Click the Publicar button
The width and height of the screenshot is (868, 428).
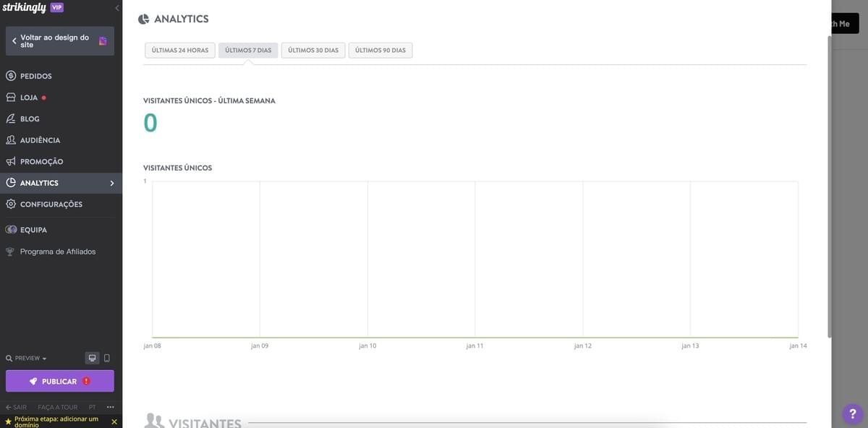(60, 380)
